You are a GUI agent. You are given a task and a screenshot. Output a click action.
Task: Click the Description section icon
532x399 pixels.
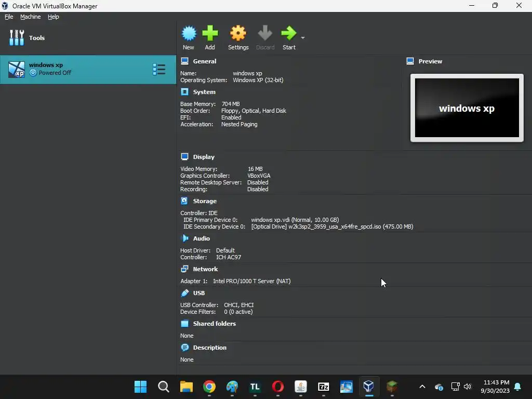point(184,348)
